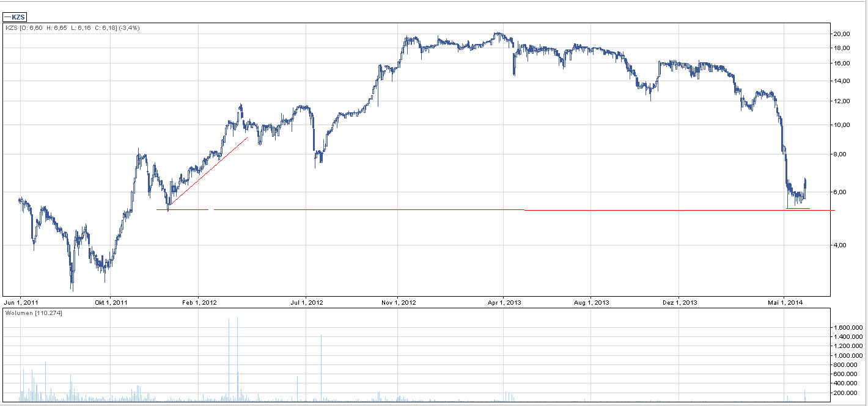Select the Nov 1, 2012 date label
This screenshot has width=868, height=406.
398,302
